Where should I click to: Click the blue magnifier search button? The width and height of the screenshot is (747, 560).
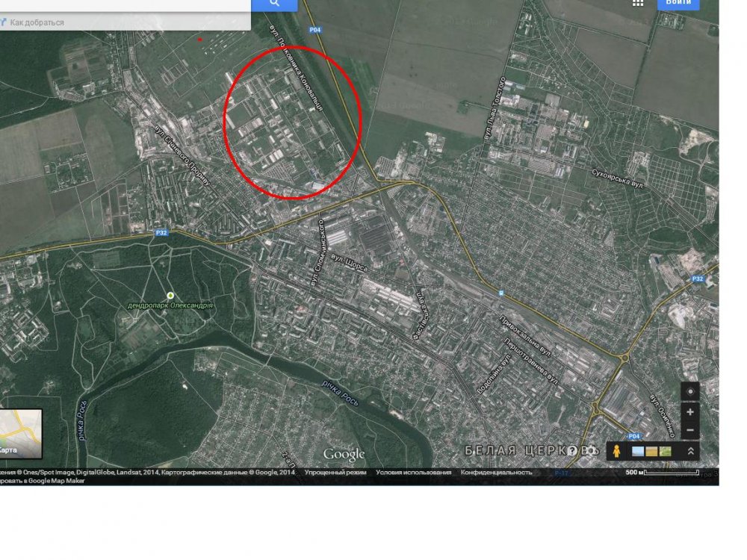(x=274, y=4)
